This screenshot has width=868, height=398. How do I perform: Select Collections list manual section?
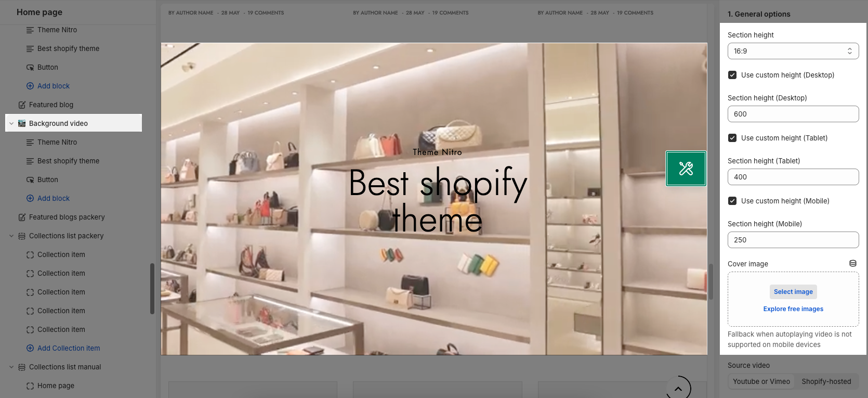point(65,367)
